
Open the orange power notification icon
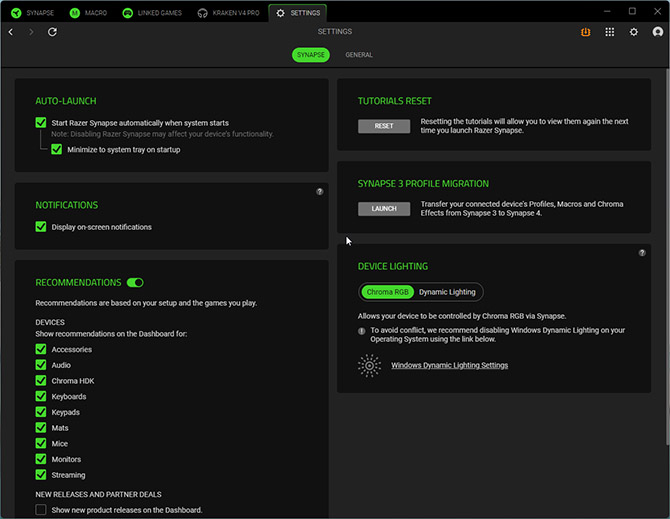[x=585, y=32]
